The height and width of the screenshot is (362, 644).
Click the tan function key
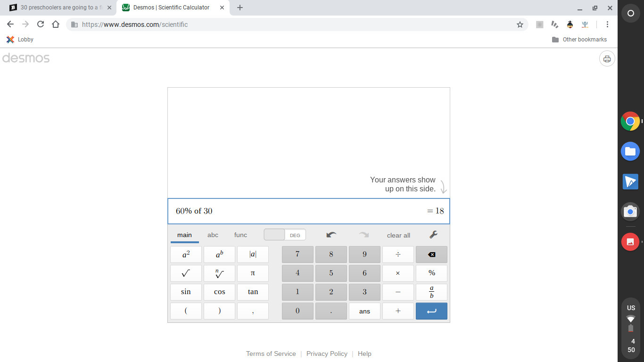(x=253, y=292)
